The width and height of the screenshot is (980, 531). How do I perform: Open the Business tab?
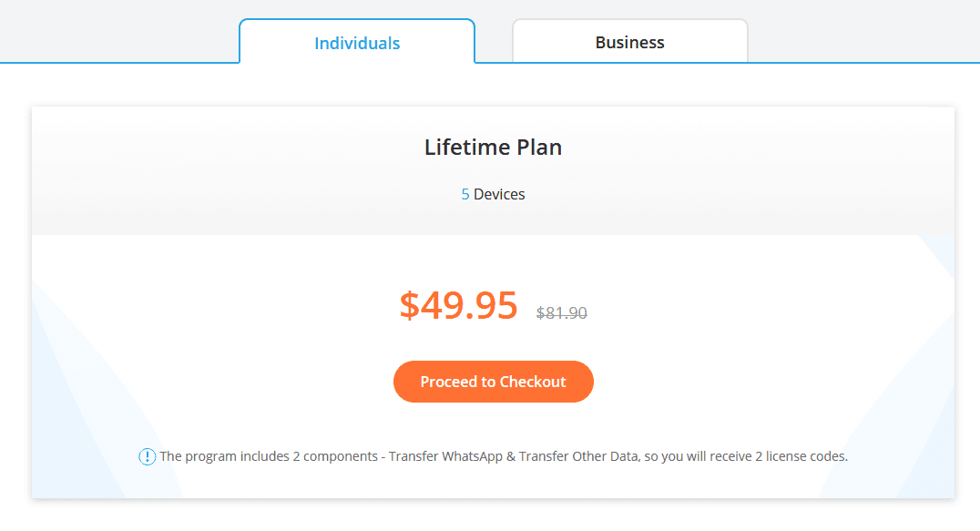[629, 43]
